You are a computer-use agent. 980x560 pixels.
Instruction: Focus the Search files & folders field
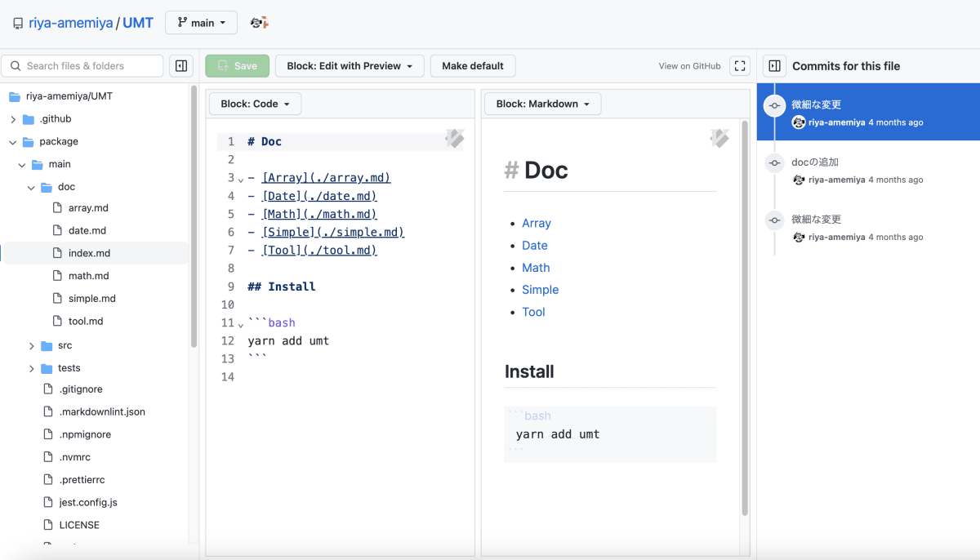tap(82, 66)
